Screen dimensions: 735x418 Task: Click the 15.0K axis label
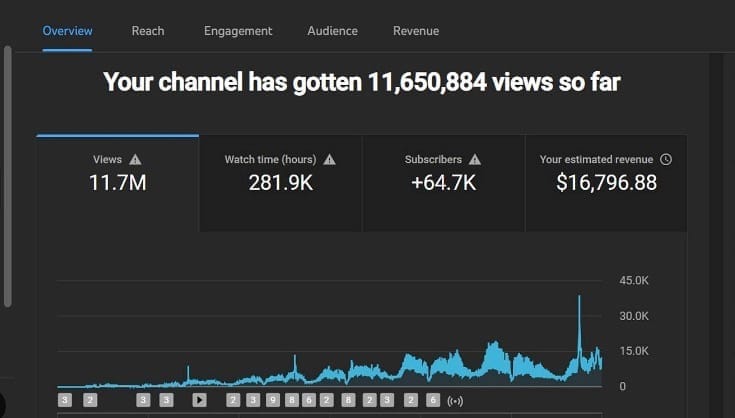point(634,351)
